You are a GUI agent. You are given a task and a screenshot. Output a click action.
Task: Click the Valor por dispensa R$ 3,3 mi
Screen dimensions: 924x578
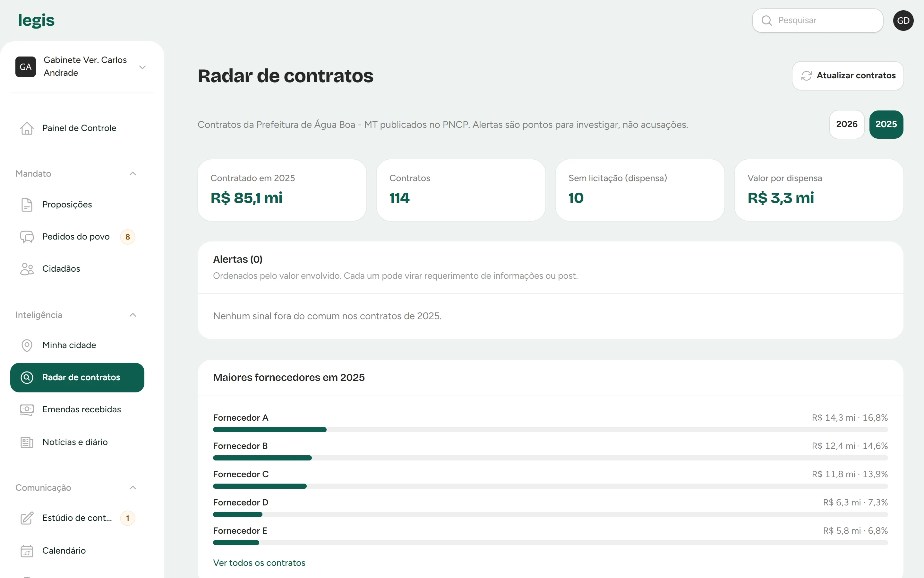click(781, 197)
